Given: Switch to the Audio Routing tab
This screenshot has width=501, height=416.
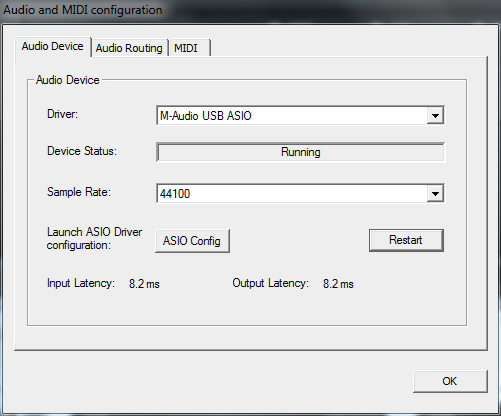Looking at the screenshot, I should [x=129, y=48].
